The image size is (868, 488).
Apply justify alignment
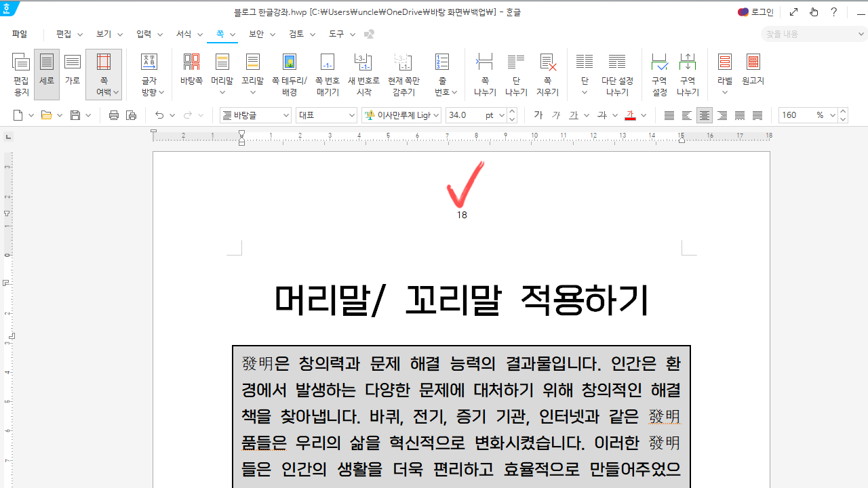669,115
